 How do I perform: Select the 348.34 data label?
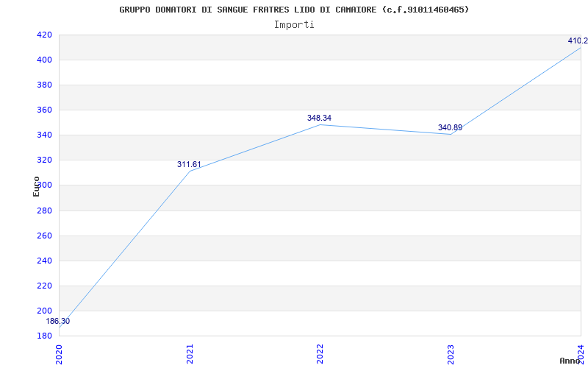coord(319,118)
